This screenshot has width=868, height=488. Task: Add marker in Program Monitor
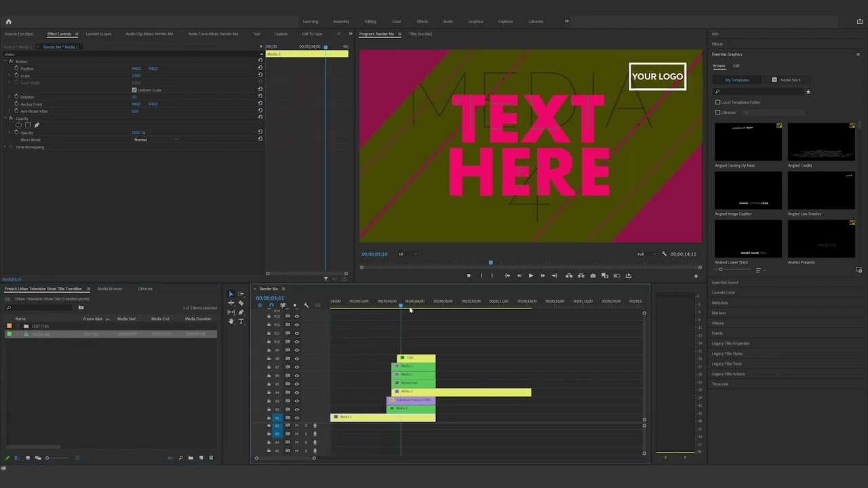click(x=468, y=276)
